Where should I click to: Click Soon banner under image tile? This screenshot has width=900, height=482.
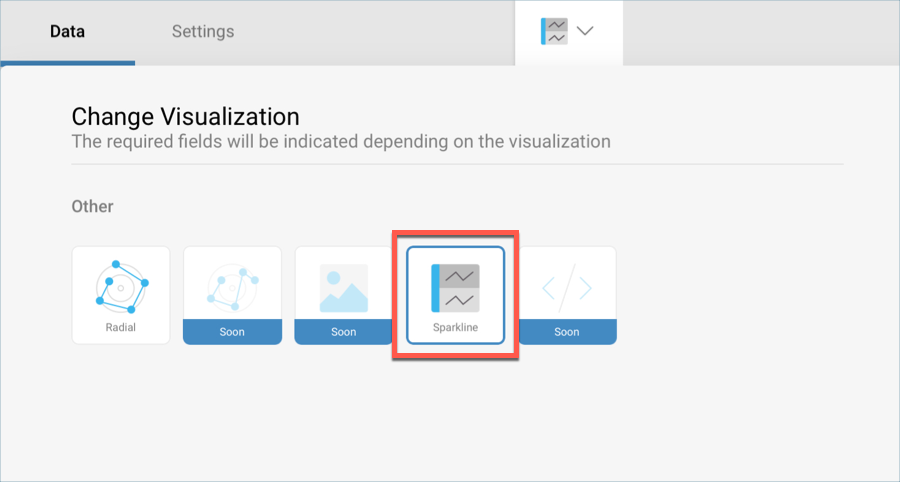(x=343, y=332)
